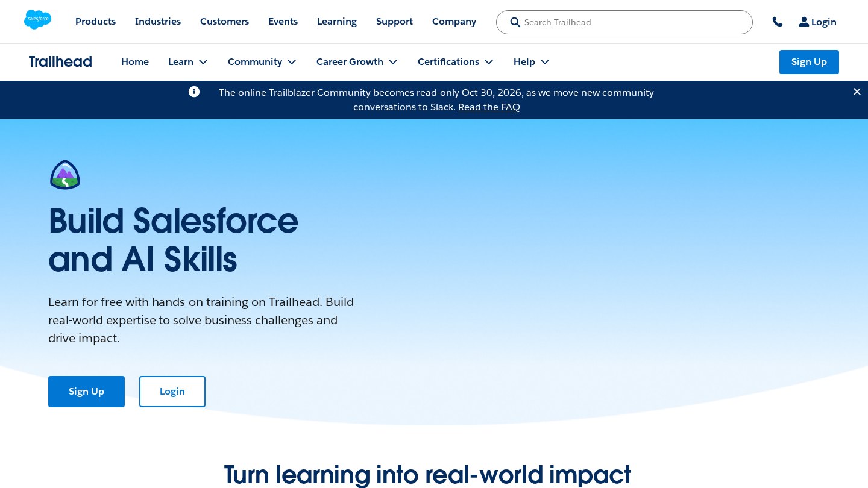Screen dimensions: 868x488
Task: Click the Build Salesforce and AI Skills heading
Action: (x=173, y=240)
